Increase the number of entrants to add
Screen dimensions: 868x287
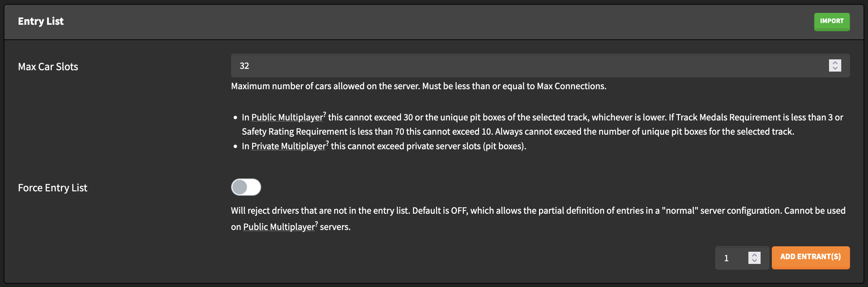[x=754, y=255]
